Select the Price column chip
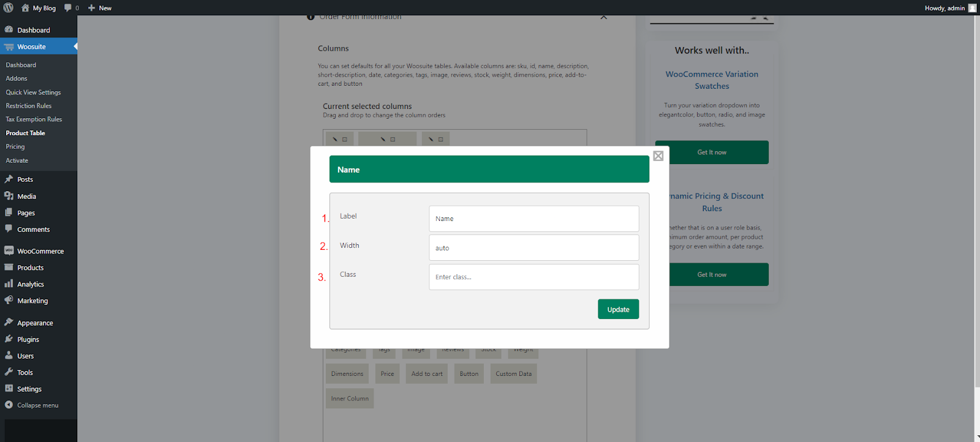The height and width of the screenshot is (442, 980). coord(387,373)
